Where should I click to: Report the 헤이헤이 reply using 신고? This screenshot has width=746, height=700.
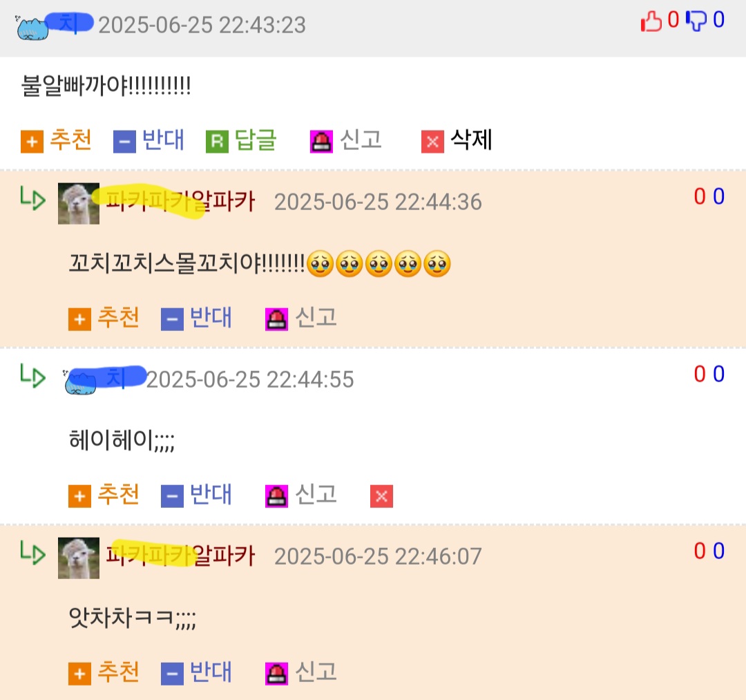click(301, 495)
